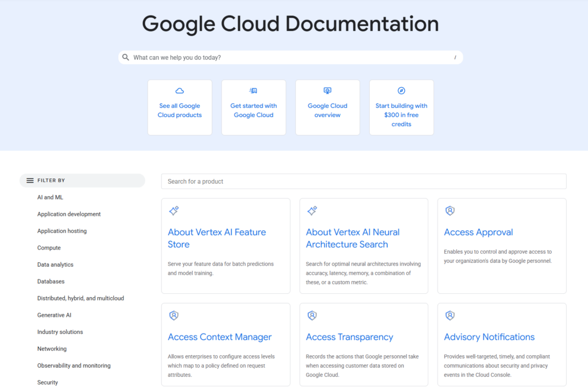Viewport: 588px width, 389px height.
Task: Select the Generative AI filter
Action: pyautogui.click(x=55, y=315)
